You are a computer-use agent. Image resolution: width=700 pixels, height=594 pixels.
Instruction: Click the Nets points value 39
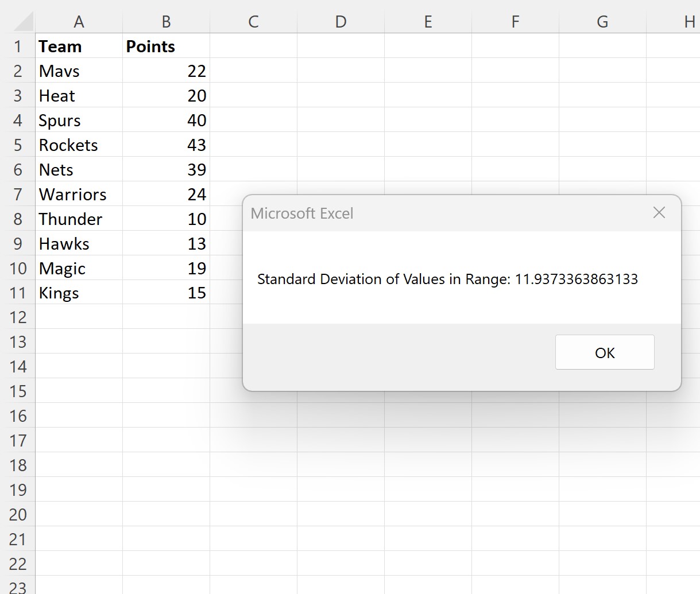point(167,169)
